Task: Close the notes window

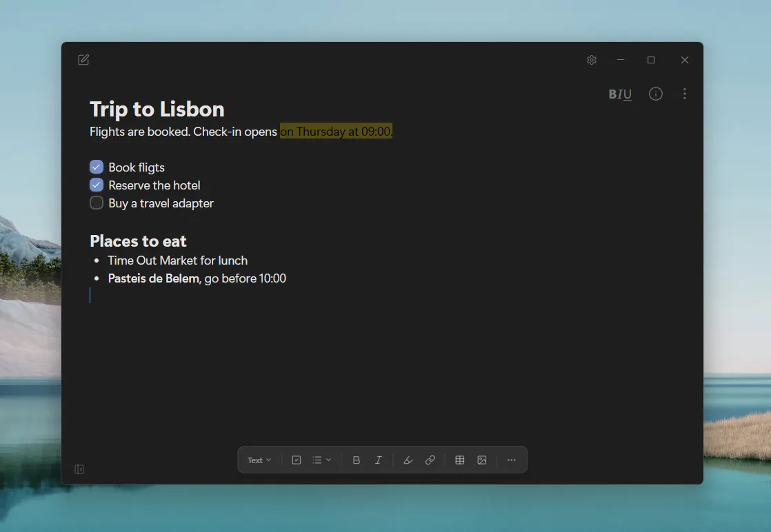Action: point(685,60)
